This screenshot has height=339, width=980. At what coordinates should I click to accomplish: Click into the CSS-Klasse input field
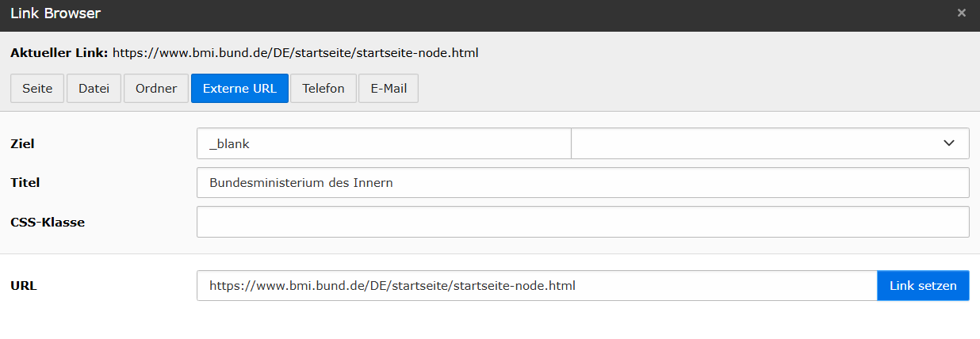pyautogui.click(x=583, y=222)
